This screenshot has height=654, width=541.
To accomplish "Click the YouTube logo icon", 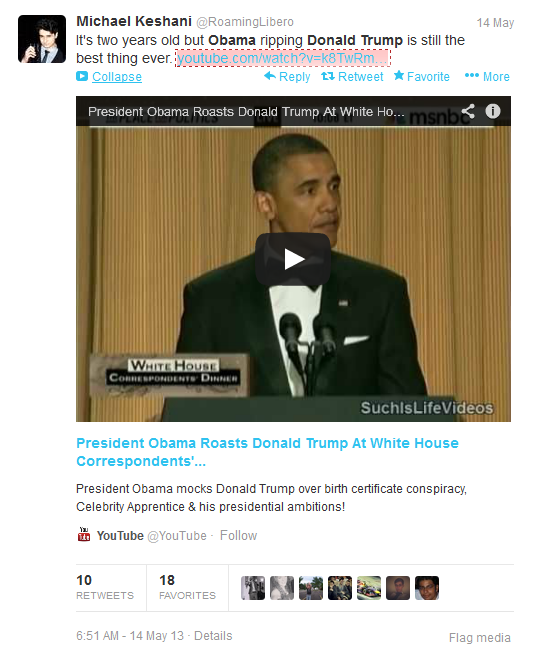I will (x=84, y=534).
